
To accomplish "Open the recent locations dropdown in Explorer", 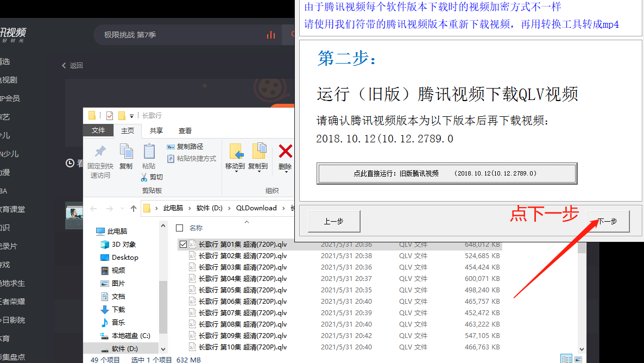I will 122,209.
